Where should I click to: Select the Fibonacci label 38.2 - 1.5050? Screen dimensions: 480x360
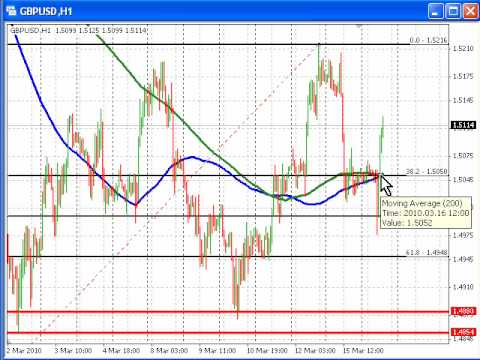(426, 171)
